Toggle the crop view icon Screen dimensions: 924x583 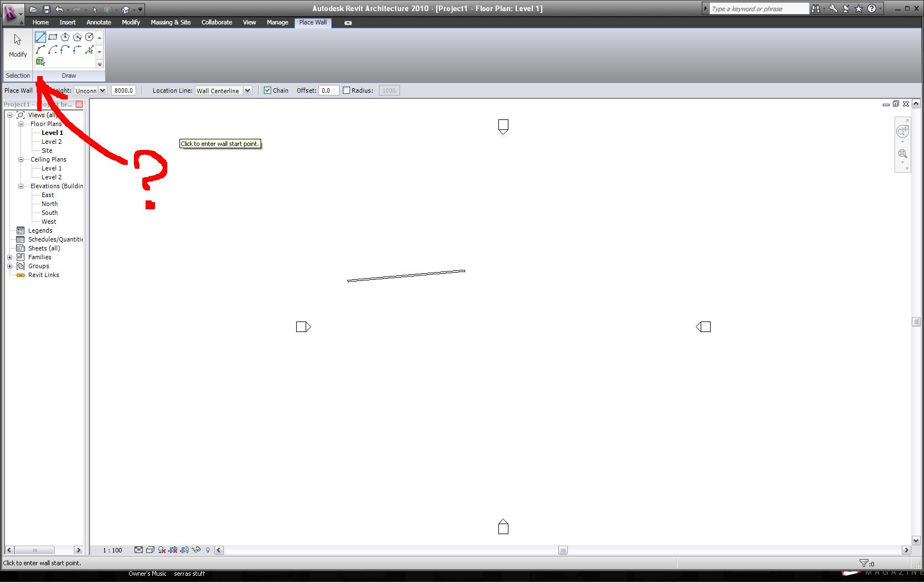173,550
